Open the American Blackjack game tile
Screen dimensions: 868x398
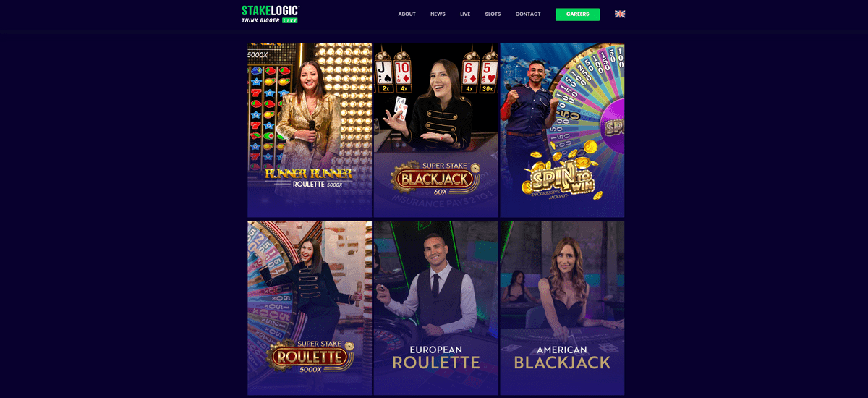point(562,308)
